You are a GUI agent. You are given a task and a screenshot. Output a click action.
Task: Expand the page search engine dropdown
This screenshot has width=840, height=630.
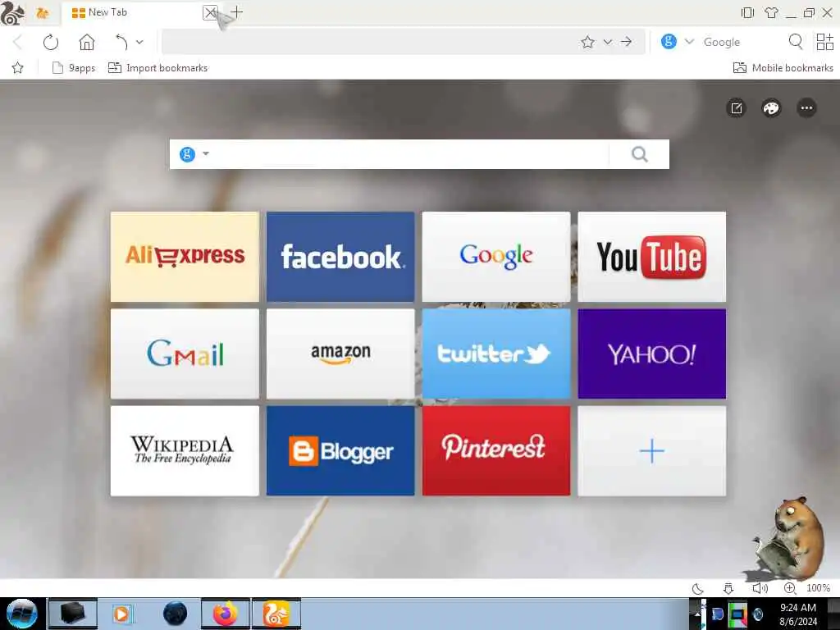tap(206, 154)
